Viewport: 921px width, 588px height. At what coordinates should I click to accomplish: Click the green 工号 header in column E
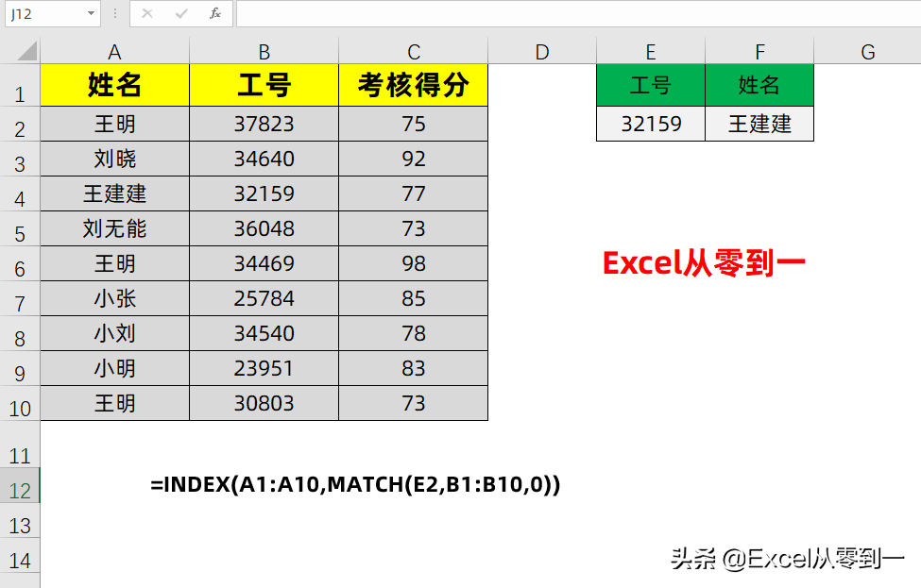pos(651,85)
